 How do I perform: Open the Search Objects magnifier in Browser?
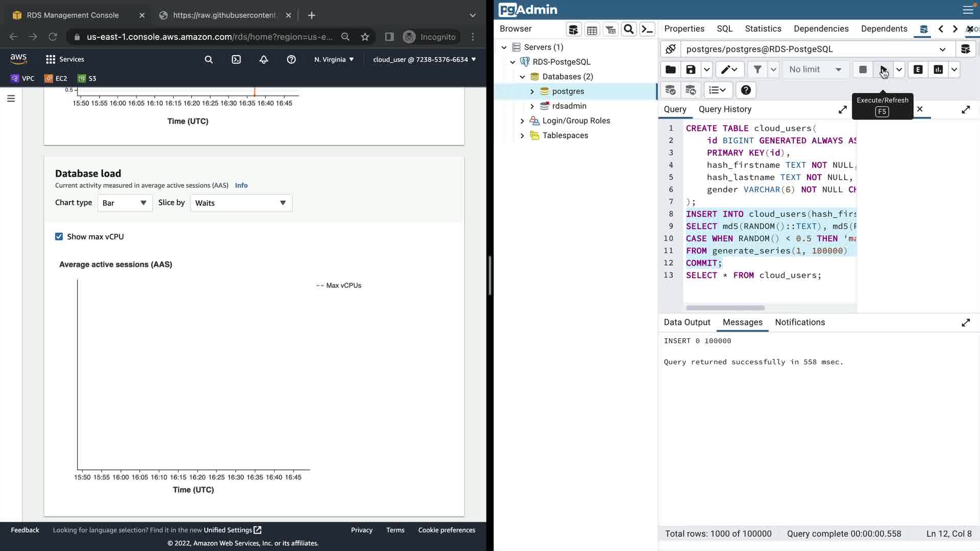629,30
